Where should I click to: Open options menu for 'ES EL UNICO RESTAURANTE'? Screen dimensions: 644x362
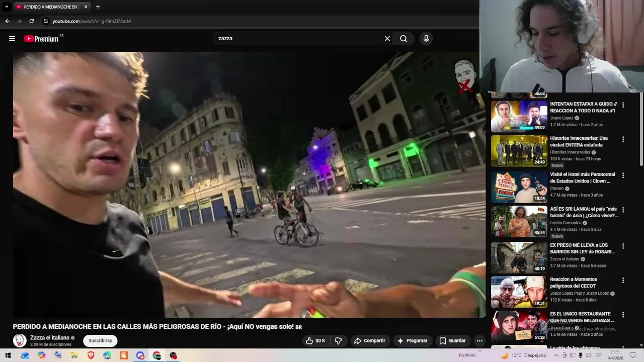click(x=623, y=315)
